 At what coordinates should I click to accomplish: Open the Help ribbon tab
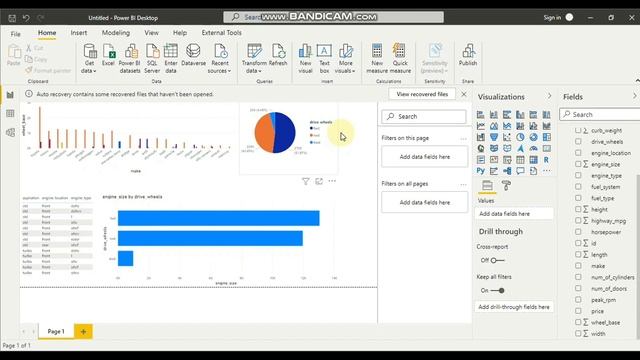(180, 33)
